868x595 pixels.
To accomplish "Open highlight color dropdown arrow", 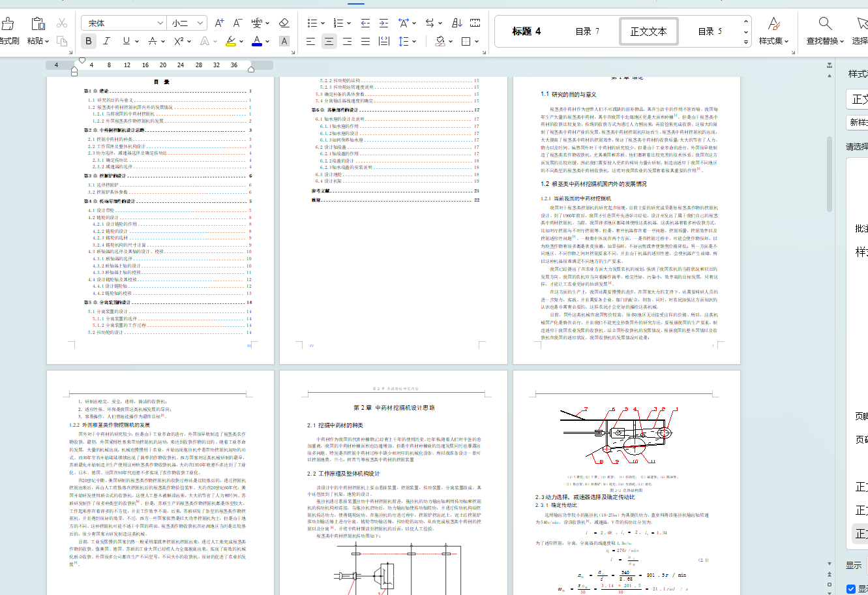I will [241, 42].
